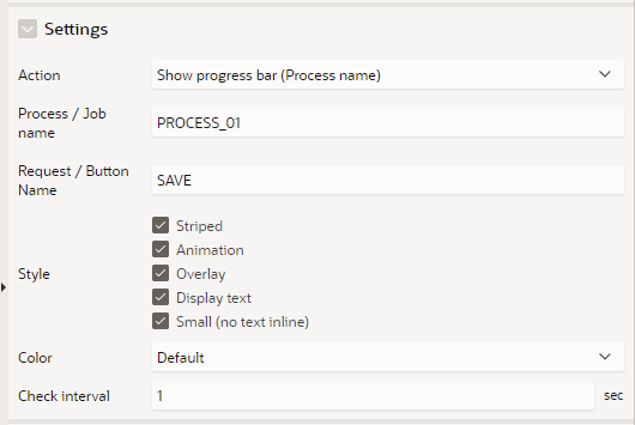Toggle Small (no text inline) checkbox
Viewport: 635px width, 425px height.
pos(161,321)
